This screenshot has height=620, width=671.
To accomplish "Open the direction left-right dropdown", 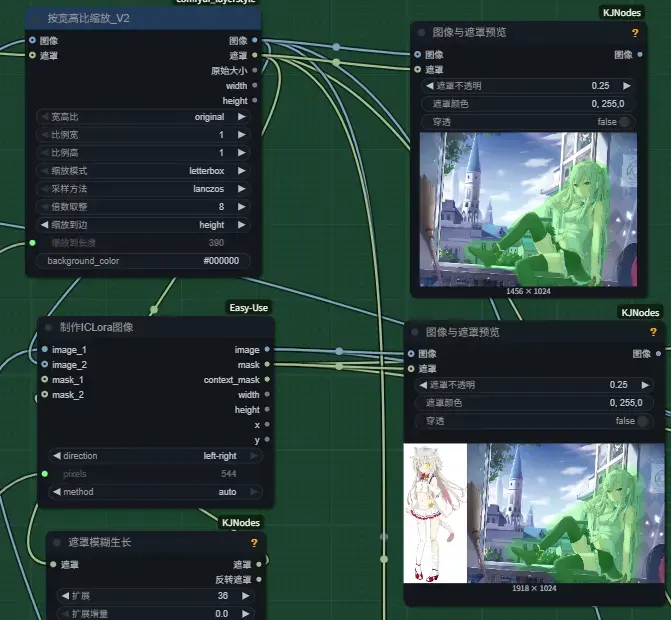I will click(155, 456).
